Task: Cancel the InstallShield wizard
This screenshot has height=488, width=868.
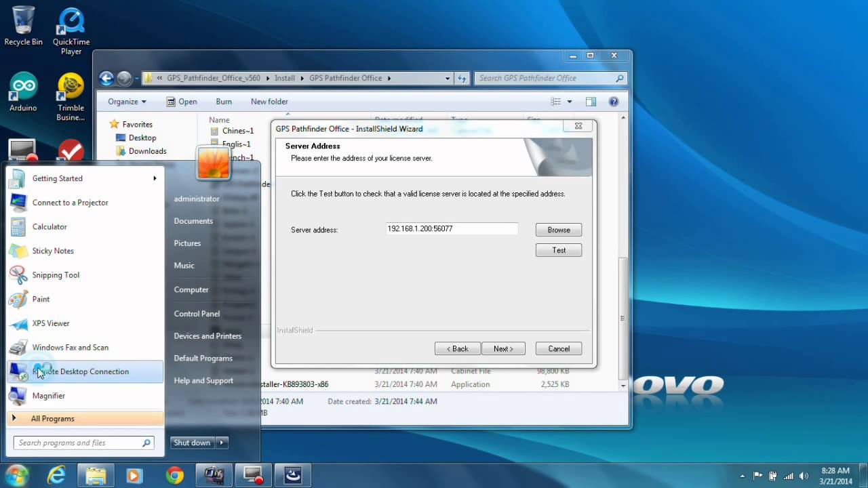Action: click(x=559, y=348)
